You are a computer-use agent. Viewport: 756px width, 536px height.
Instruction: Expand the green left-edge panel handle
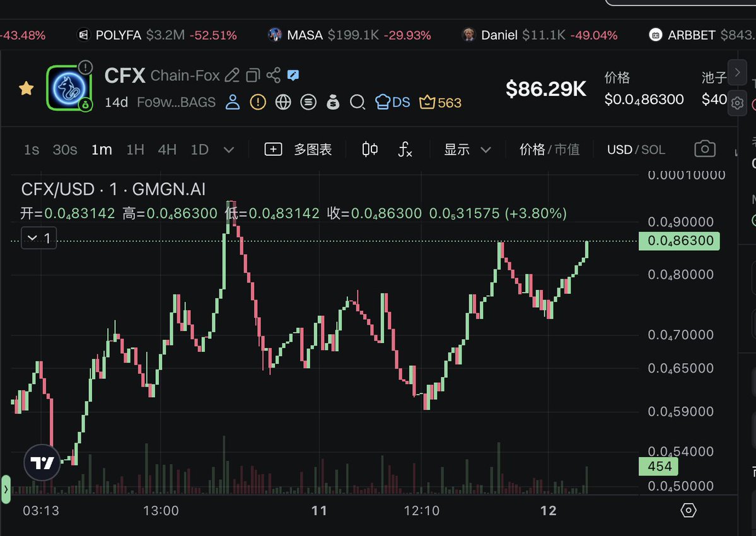point(5,489)
